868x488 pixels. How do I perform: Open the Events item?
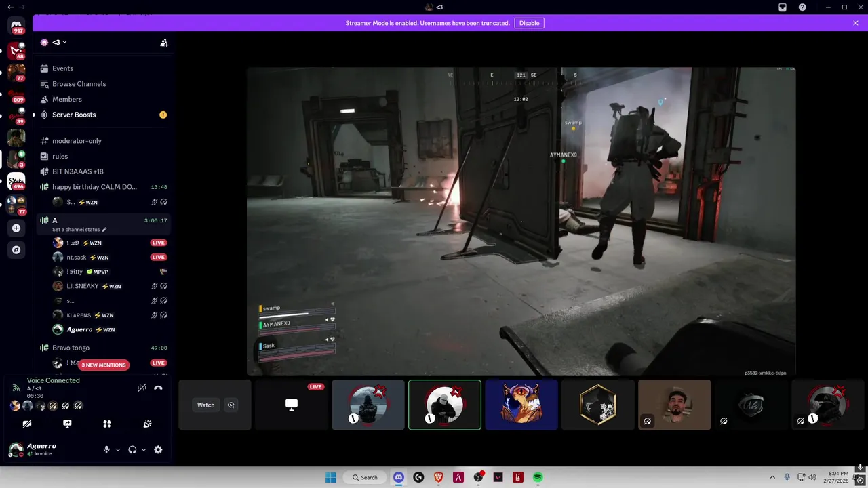tap(104, 68)
